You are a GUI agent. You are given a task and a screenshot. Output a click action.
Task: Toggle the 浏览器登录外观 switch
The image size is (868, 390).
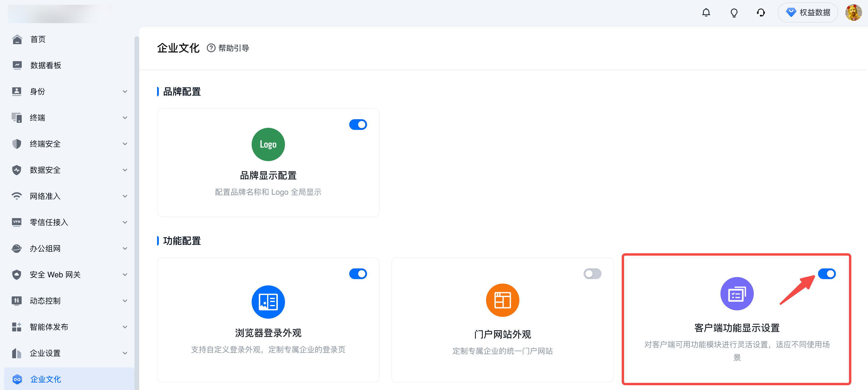coord(358,274)
